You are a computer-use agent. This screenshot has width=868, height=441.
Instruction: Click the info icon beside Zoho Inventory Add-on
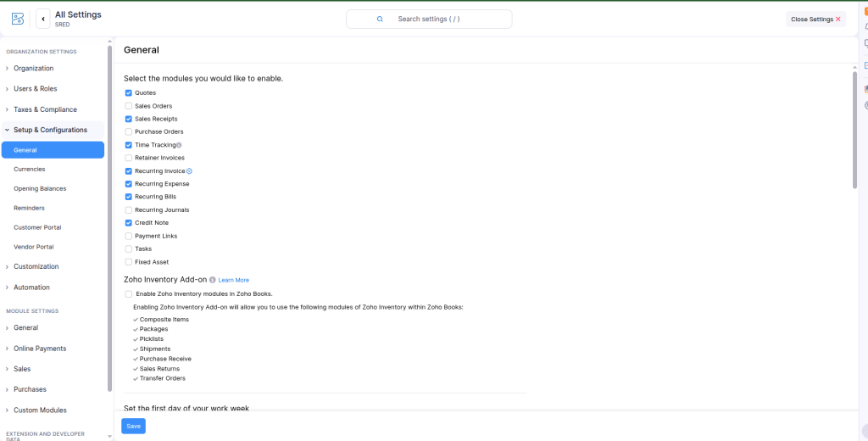pos(213,280)
